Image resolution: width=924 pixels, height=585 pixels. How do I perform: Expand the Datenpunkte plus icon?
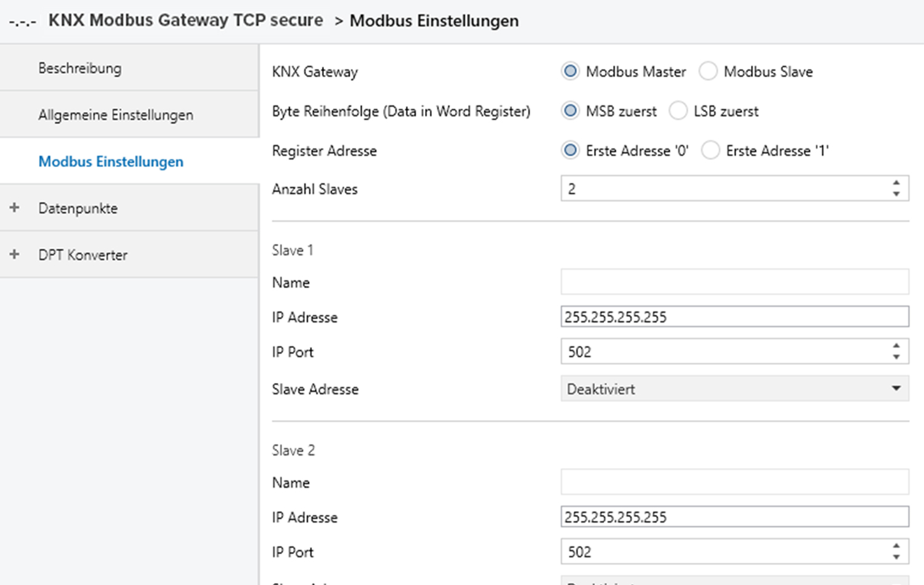[15, 208]
